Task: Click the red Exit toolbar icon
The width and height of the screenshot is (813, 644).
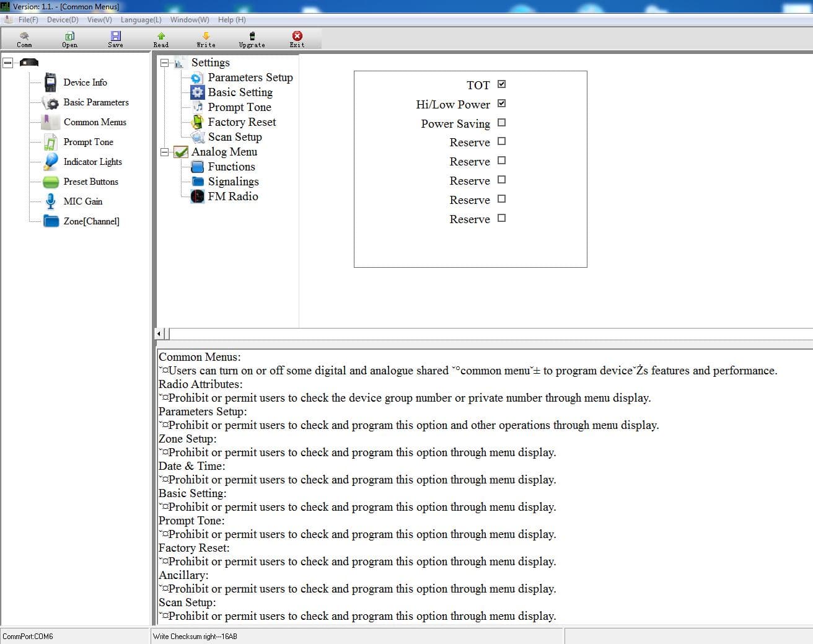Action: 297,36
